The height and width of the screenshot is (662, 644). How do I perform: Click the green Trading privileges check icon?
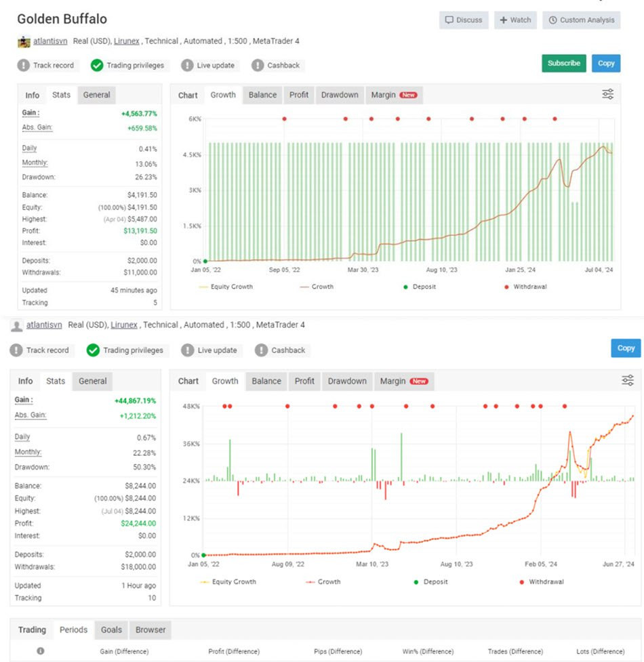pyautogui.click(x=96, y=66)
